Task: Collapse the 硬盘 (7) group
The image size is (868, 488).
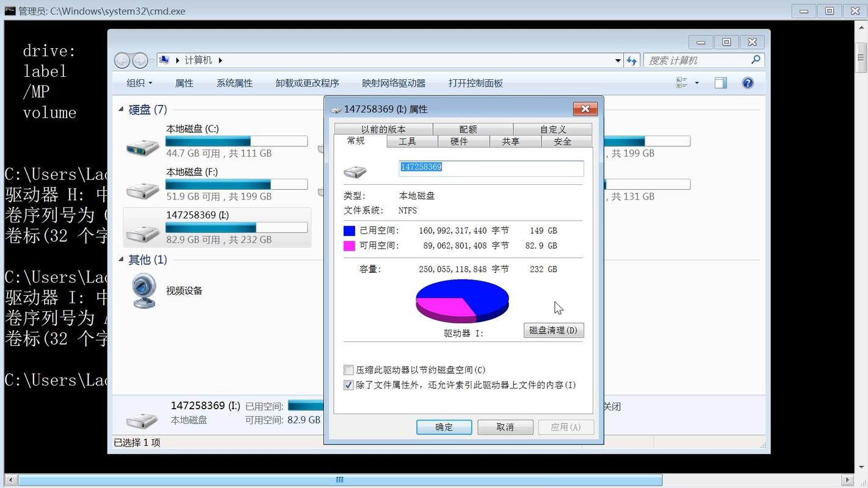Action: (x=120, y=109)
